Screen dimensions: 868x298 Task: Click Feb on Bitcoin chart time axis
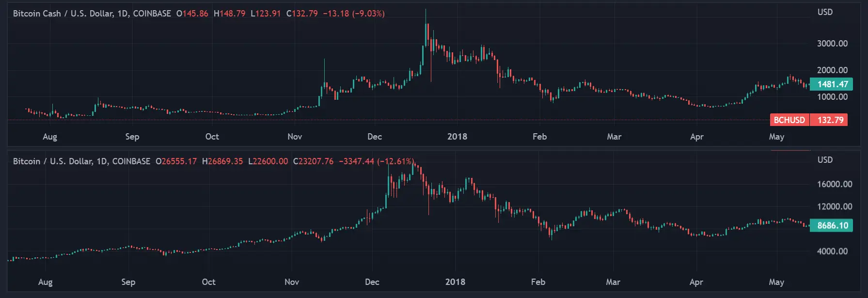pos(538,282)
